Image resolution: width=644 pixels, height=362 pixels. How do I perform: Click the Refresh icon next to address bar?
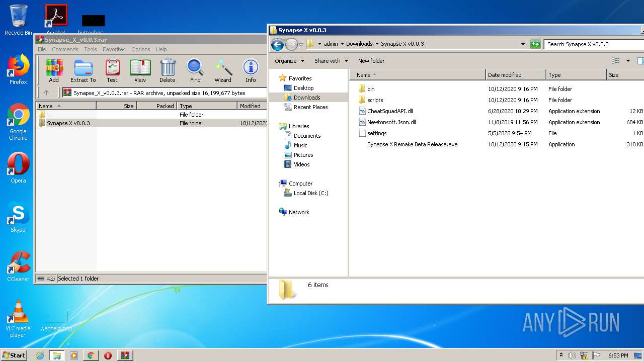(x=535, y=44)
